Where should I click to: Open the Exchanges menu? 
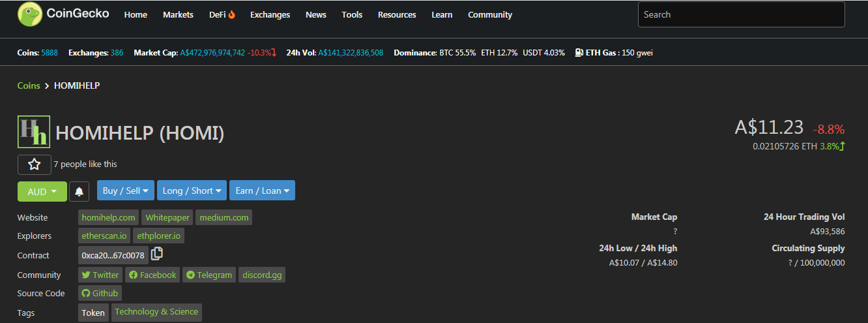[x=270, y=14]
